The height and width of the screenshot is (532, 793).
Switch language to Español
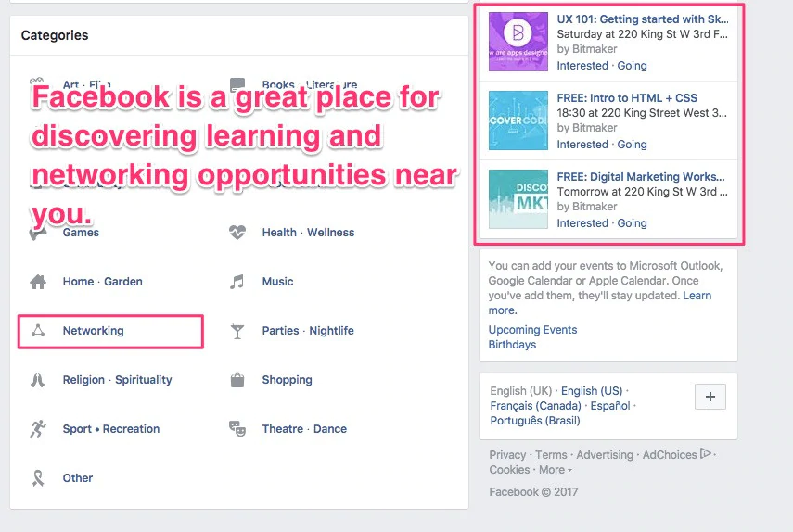coord(610,406)
